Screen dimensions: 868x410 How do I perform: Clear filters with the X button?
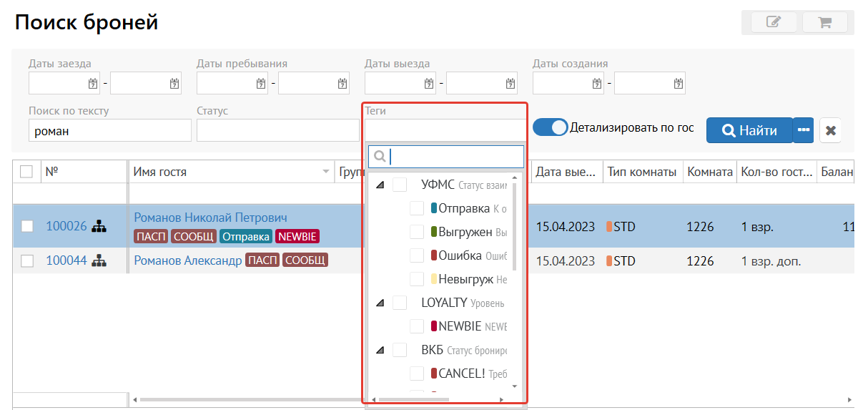coord(830,131)
